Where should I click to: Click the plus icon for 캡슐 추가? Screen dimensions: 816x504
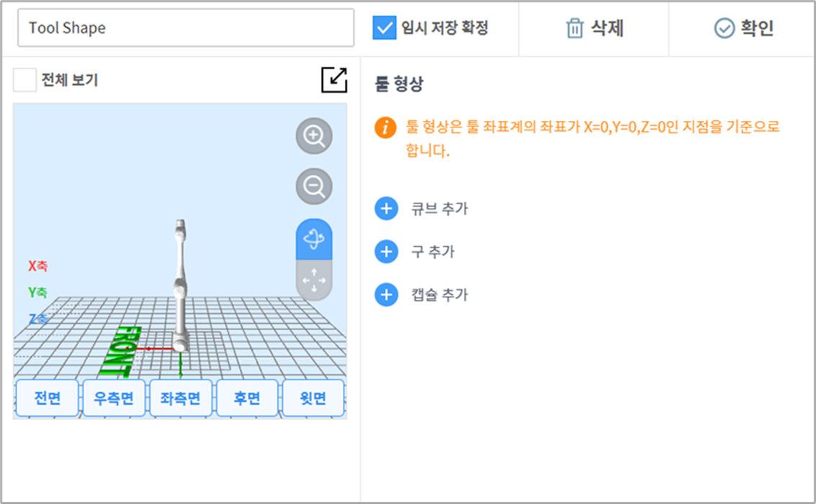coord(386,294)
